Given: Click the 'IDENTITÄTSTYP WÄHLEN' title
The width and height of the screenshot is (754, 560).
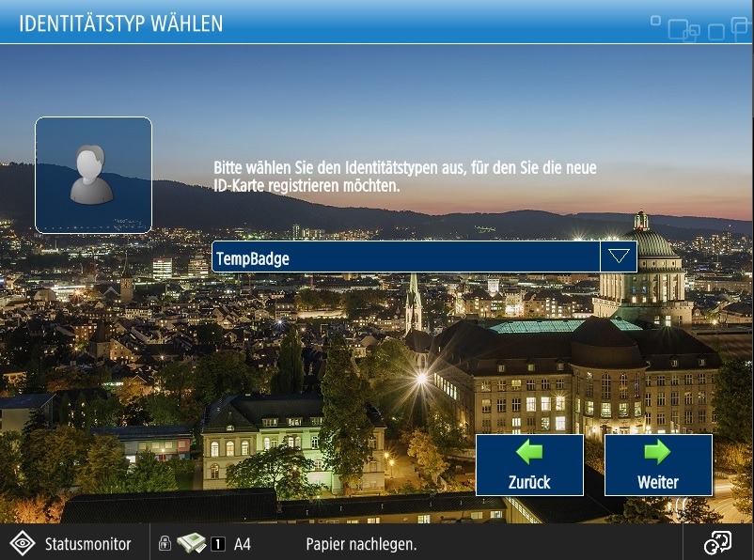Looking at the screenshot, I should coord(121,23).
